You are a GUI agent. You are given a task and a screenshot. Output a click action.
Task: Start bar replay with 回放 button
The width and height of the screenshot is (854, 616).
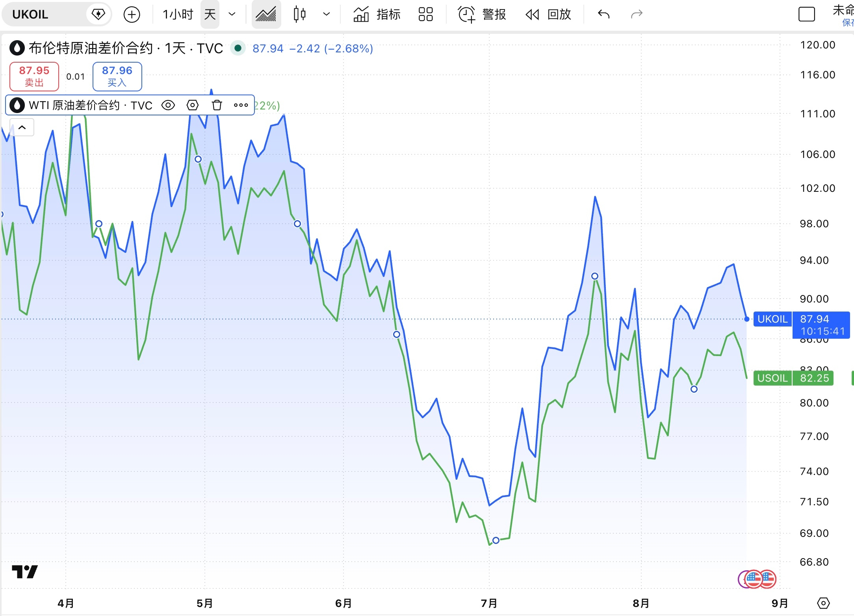tap(548, 15)
